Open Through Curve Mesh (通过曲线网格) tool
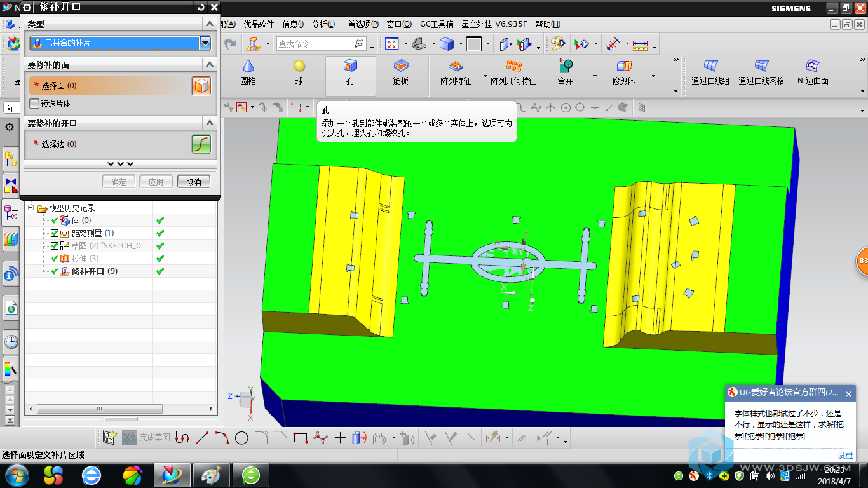This screenshot has height=488, width=868. tap(761, 72)
